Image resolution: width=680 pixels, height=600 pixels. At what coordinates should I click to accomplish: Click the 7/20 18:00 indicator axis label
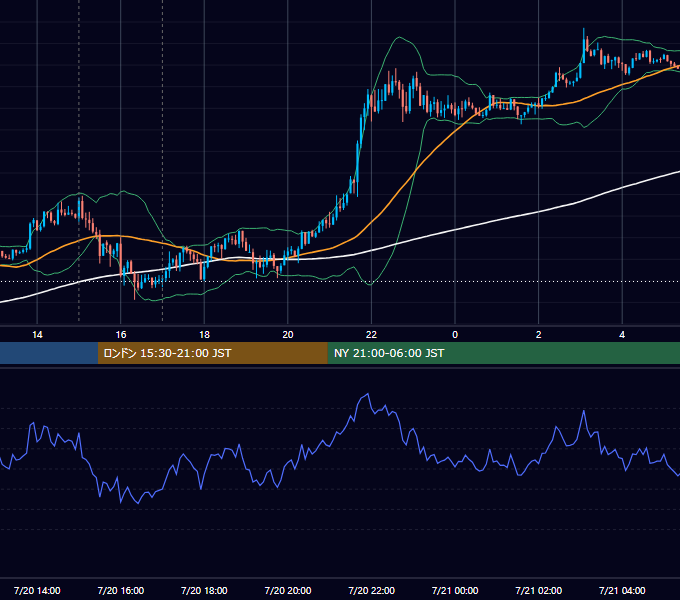(x=204, y=590)
